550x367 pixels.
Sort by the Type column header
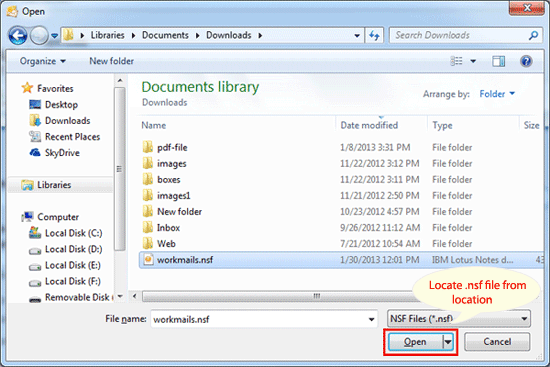tap(442, 126)
